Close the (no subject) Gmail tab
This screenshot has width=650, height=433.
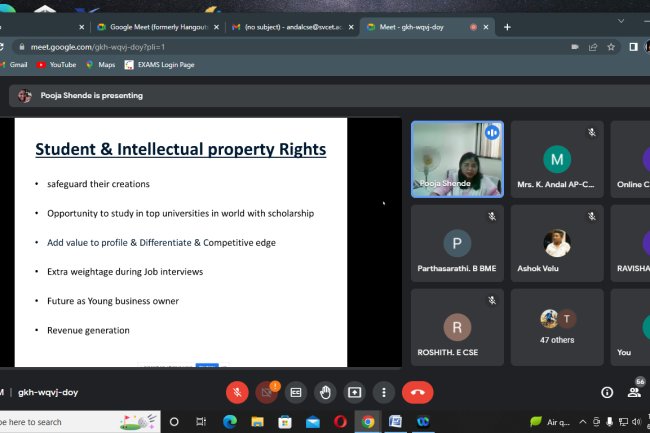351,27
